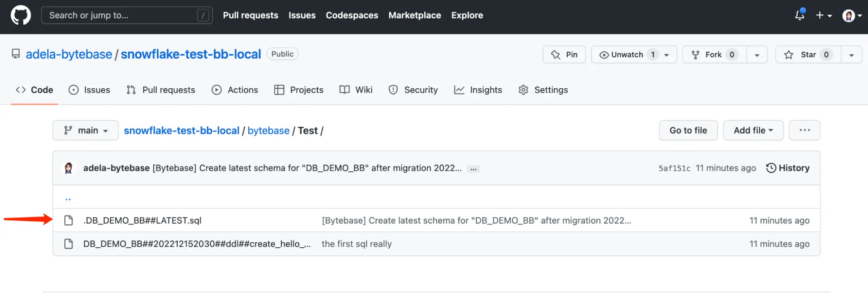Focus the Search or jump to field

tap(127, 15)
